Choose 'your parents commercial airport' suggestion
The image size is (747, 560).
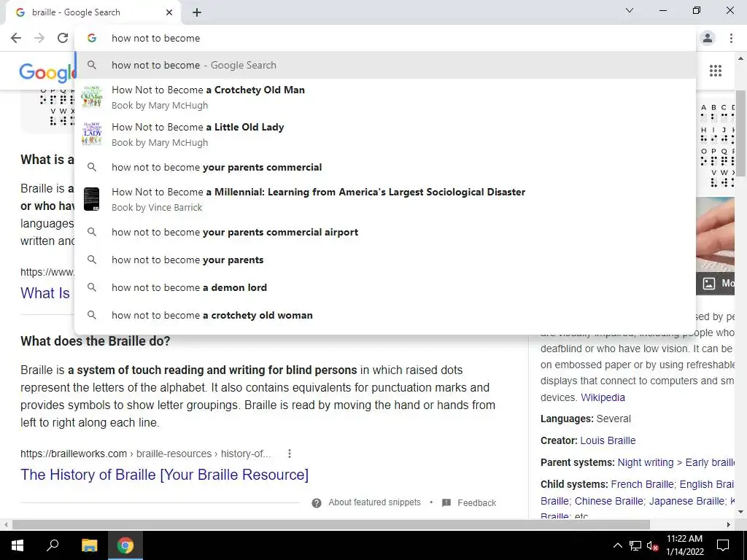pos(385,232)
